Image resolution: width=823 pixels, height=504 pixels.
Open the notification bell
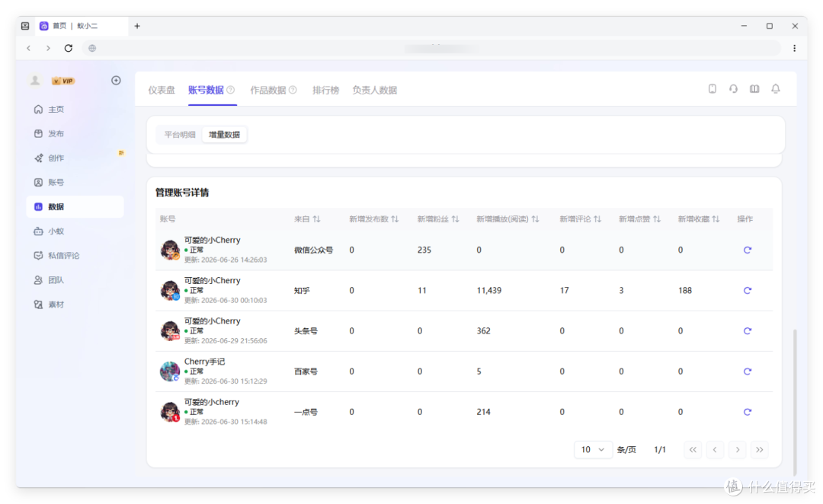pyautogui.click(x=775, y=88)
